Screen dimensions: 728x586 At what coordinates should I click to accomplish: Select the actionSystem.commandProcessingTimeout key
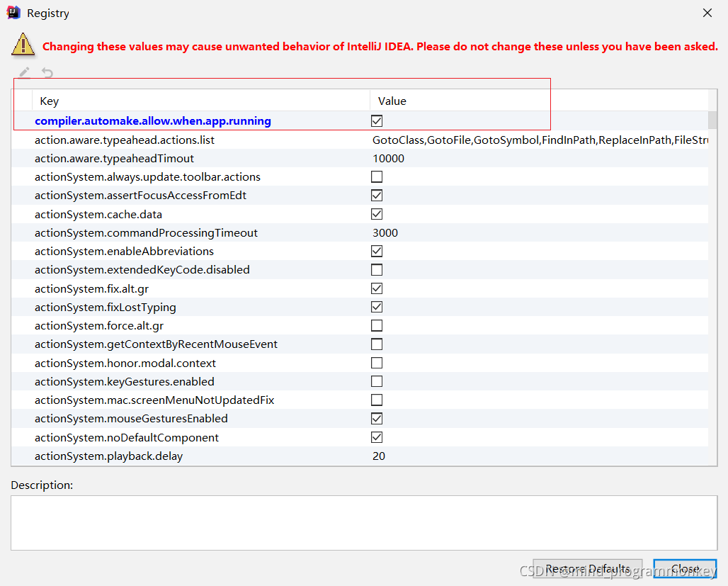tap(146, 233)
